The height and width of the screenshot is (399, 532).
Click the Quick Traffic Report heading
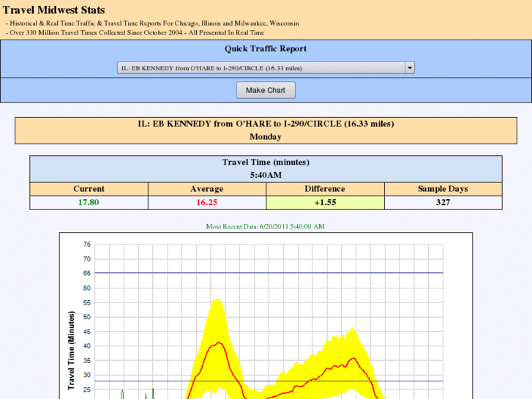click(266, 49)
